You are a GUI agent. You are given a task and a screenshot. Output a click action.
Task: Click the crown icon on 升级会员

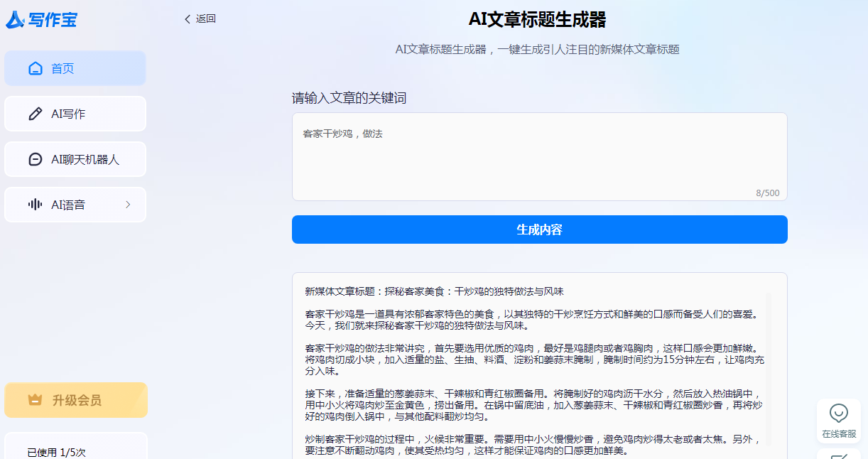pos(36,400)
